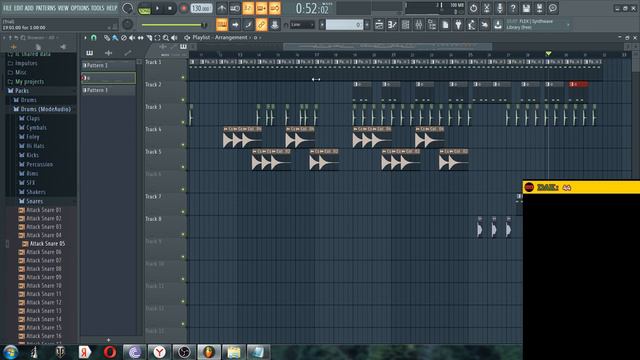Screen dimensions: 640x360
Task: Click the save project floppy icon
Action: click(x=526, y=8)
